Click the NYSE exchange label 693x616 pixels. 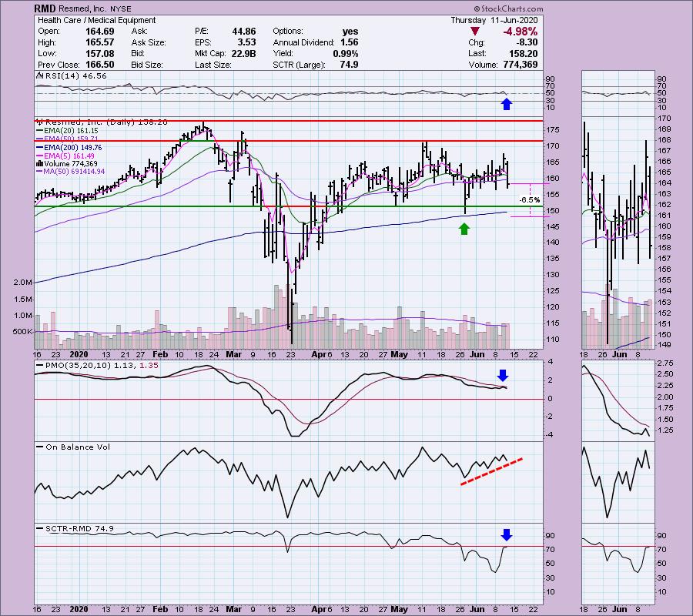(x=119, y=8)
